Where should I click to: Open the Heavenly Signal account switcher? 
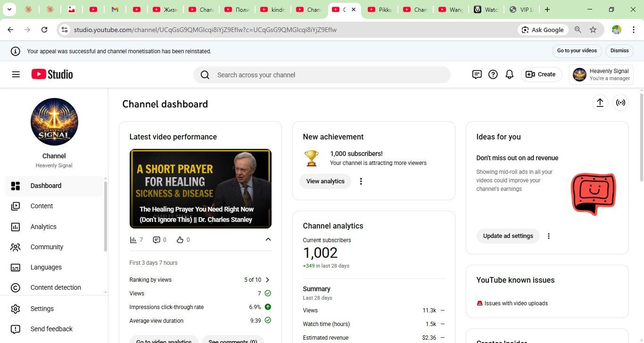(x=601, y=74)
